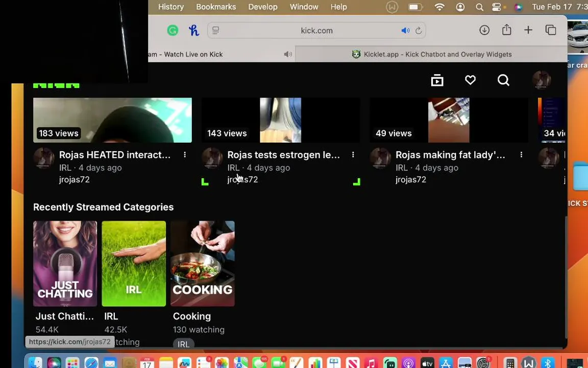
Task: Switch to Kicklet.app tab
Action: point(431,55)
